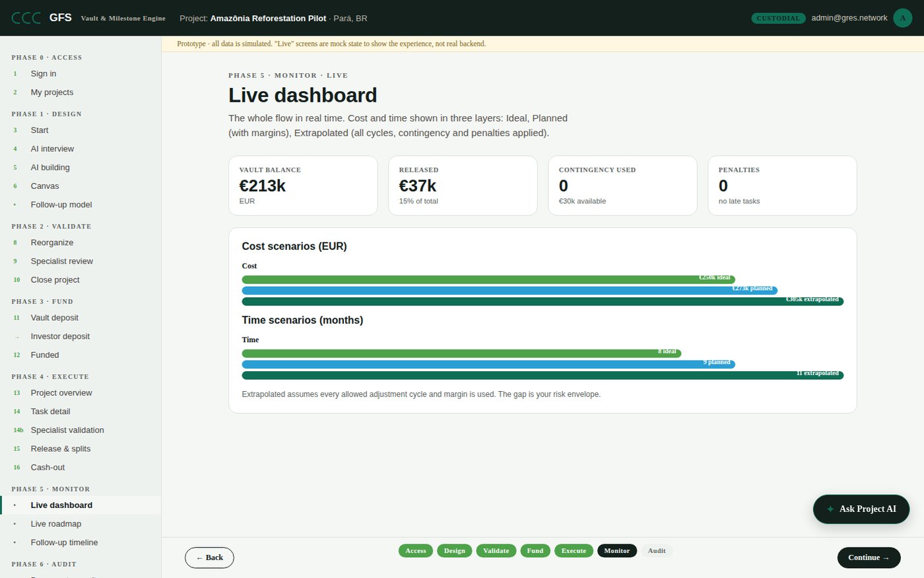Click the admin@gres.network email
The height and width of the screenshot is (578, 924).
(849, 18)
